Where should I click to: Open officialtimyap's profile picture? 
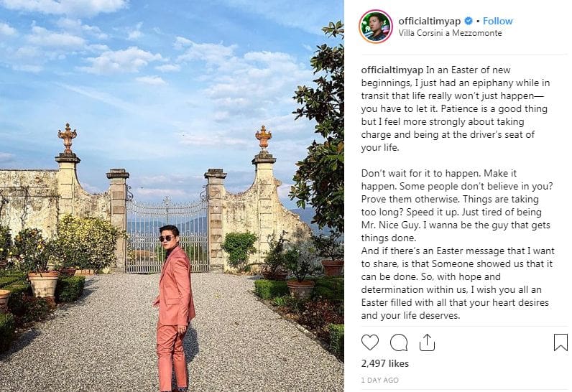(375, 27)
